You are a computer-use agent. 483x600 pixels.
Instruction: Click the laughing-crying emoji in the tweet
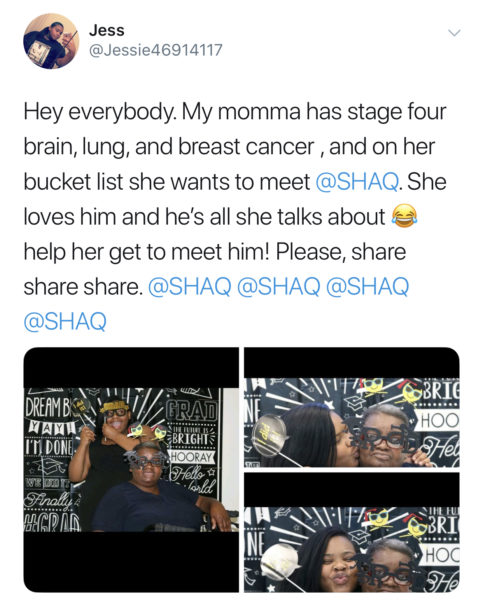tap(403, 216)
